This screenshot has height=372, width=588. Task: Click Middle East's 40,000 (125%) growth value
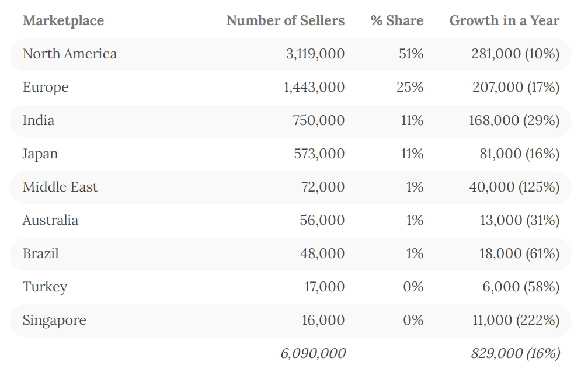click(x=514, y=187)
